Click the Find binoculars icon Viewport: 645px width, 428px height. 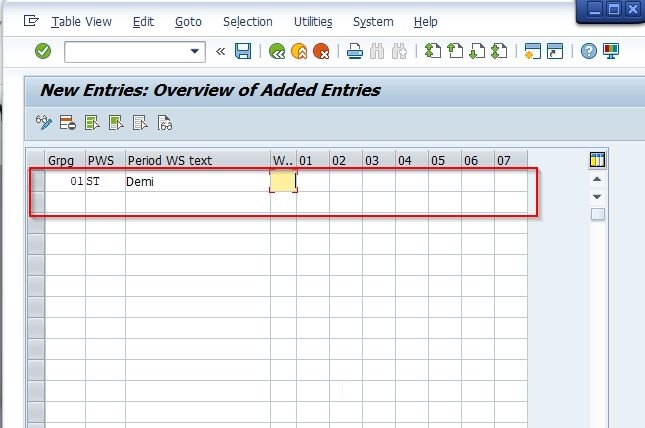377,51
